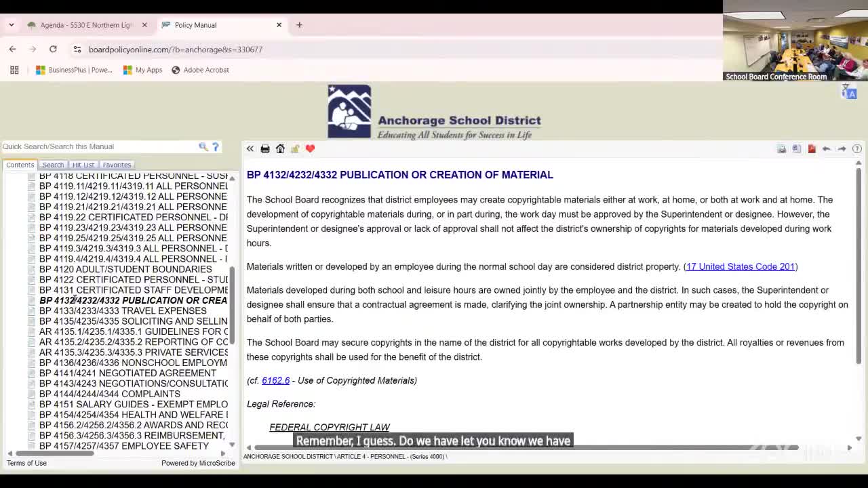
Task: Click the contents tree vertical scrollbar
Action: point(232,305)
